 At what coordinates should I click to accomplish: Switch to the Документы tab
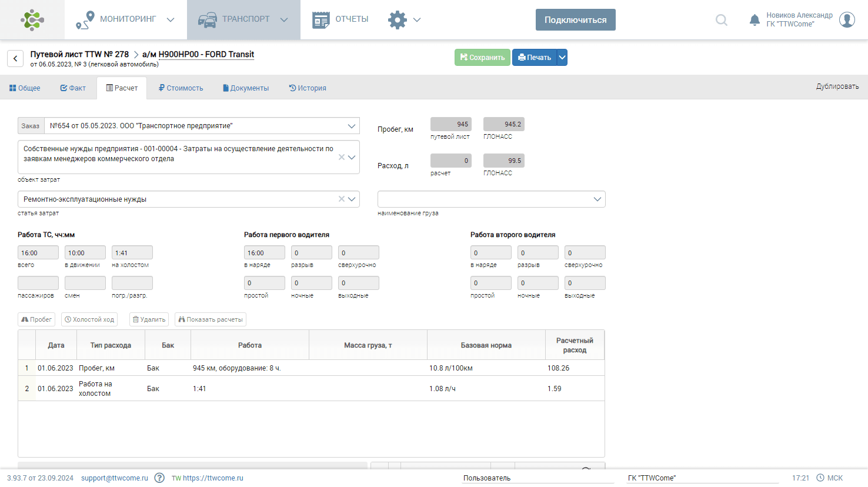pos(246,88)
